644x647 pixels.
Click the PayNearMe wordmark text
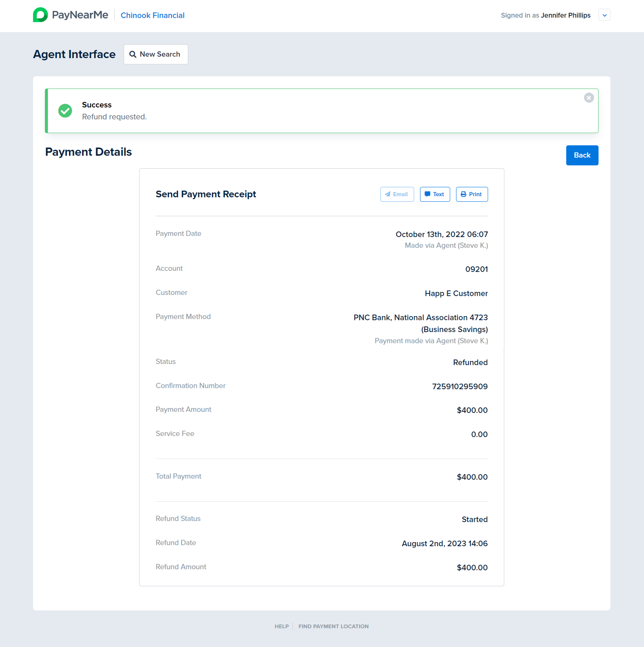(x=80, y=15)
